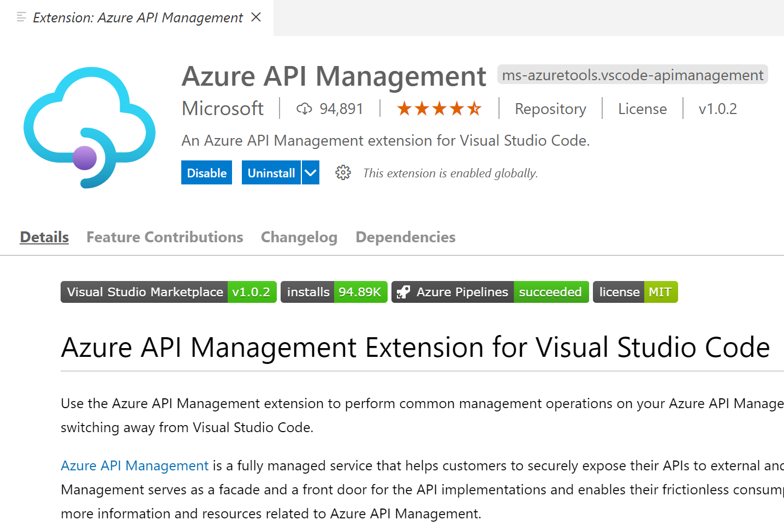Switch to the Dependencies tab
This screenshot has height=532, width=784.
tap(406, 237)
